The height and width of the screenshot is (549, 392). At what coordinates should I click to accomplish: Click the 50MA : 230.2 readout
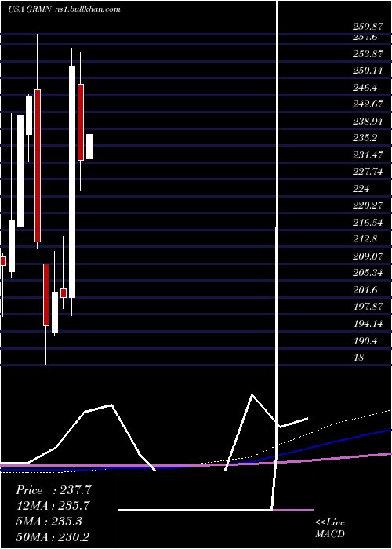click(x=53, y=536)
